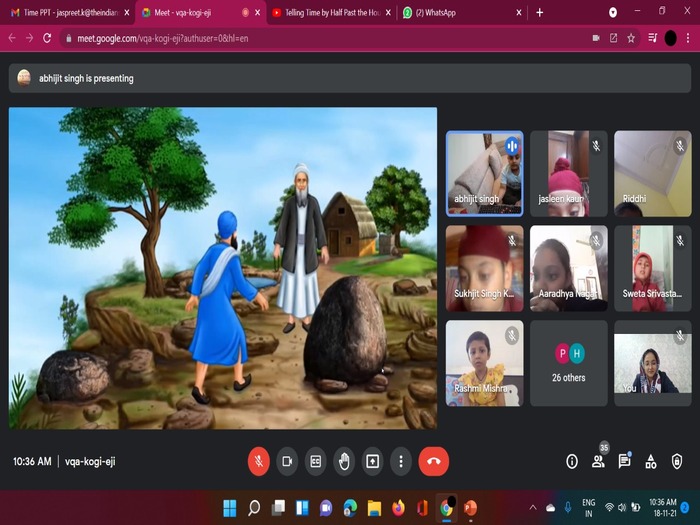Open taskbar Search
The height and width of the screenshot is (525, 700).
click(254, 508)
